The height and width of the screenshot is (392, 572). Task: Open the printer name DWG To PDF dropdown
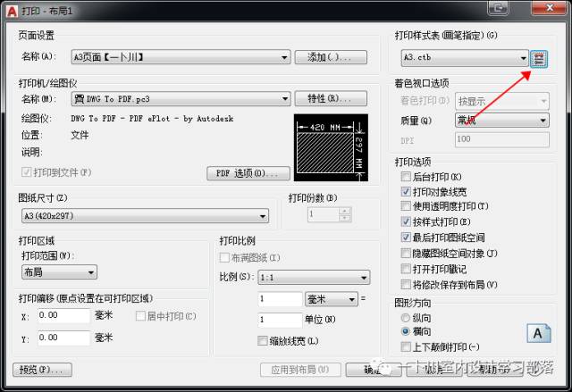[x=181, y=99]
